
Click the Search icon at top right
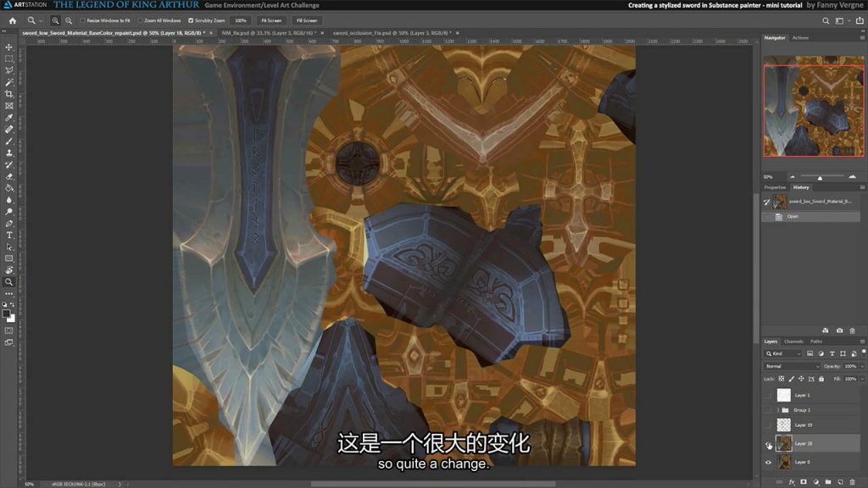(826, 20)
